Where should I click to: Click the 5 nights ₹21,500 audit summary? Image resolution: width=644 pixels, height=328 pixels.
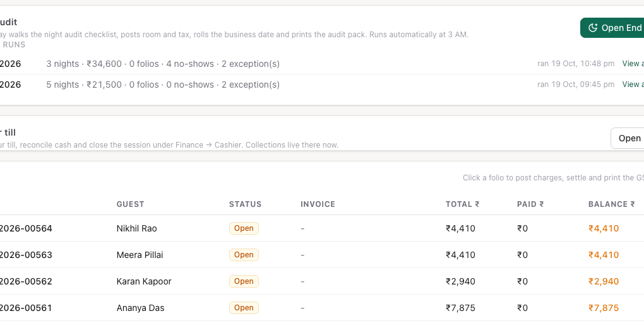click(x=163, y=85)
